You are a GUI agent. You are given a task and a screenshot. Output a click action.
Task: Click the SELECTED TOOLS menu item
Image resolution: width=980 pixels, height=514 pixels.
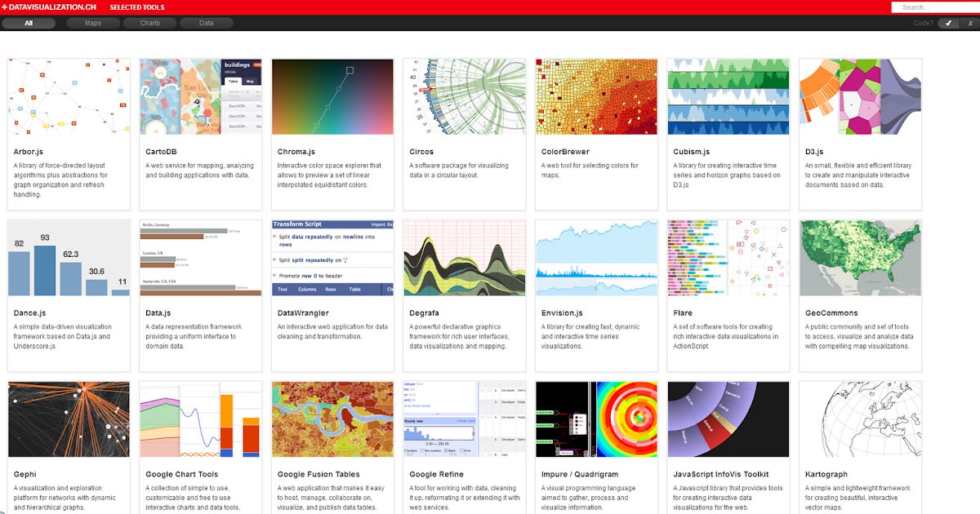(x=136, y=7)
